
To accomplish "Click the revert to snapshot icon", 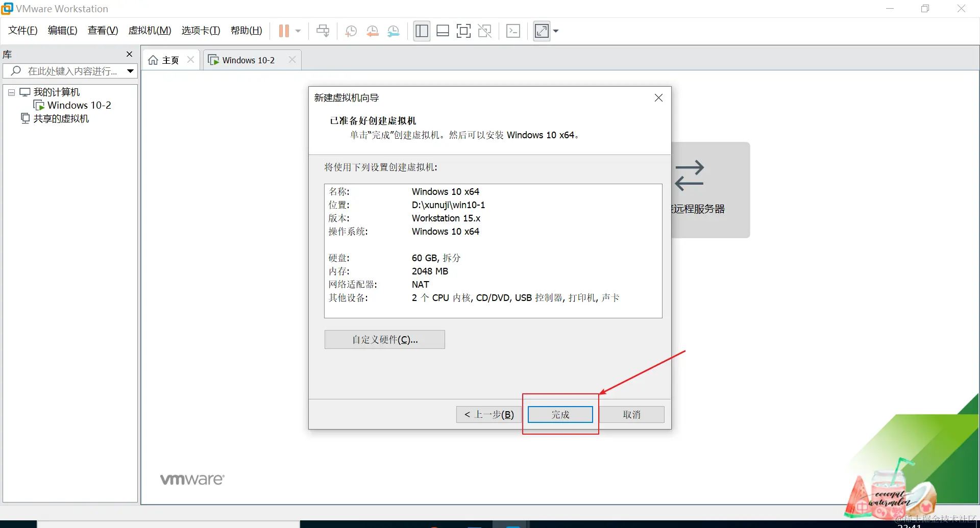I will pyautogui.click(x=372, y=31).
